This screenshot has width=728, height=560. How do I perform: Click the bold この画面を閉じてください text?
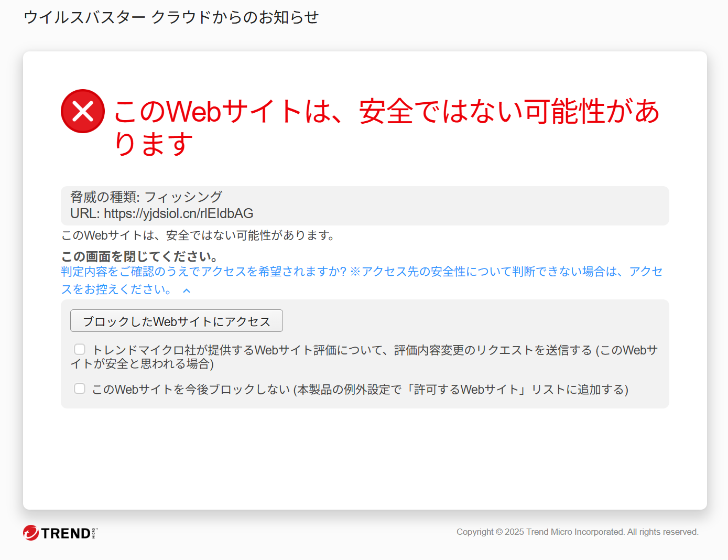coord(139,256)
